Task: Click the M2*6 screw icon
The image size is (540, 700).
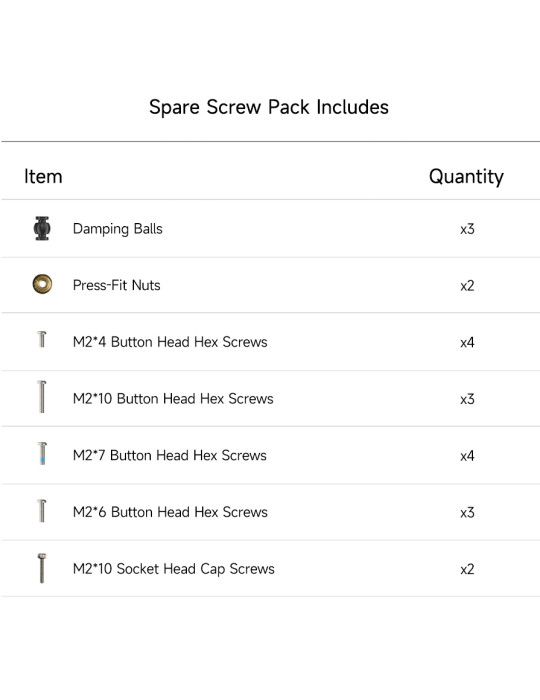Action: (x=42, y=510)
